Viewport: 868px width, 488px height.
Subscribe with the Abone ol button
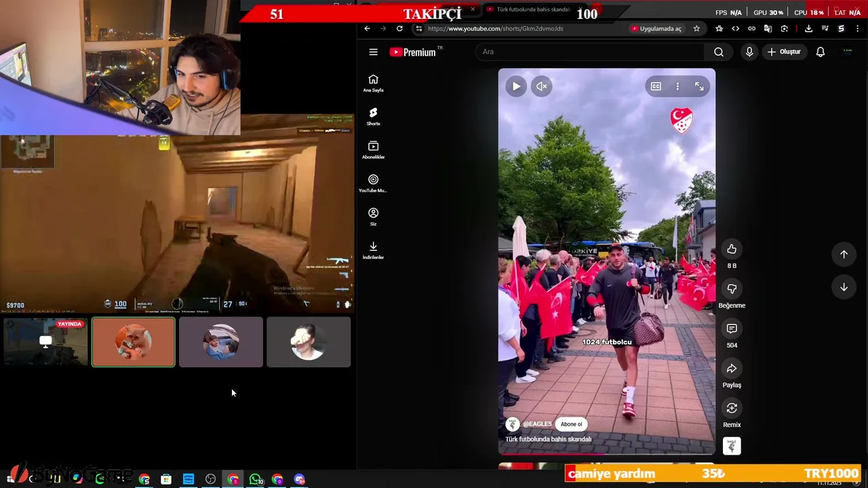pyautogui.click(x=571, y=424)
